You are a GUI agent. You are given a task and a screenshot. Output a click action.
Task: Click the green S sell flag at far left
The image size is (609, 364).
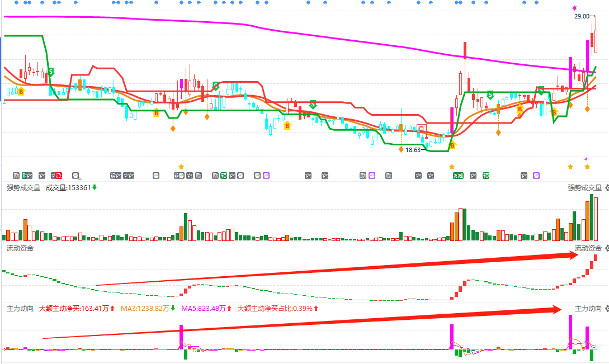click(x=50, y=72)
